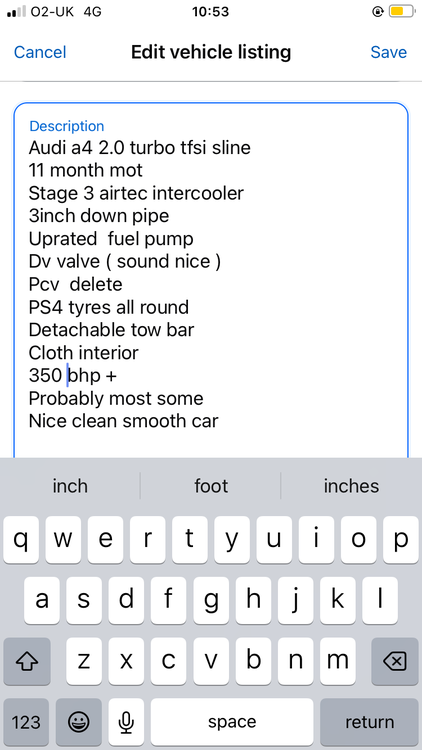Pick the "inches" autocomplete suggestion
This screenshot has height=750, width=422.
[351, 486]
